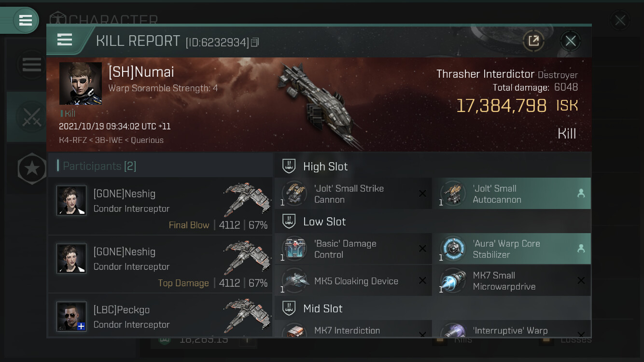
Task: Collapse the High Slot section
Action: 433,167
